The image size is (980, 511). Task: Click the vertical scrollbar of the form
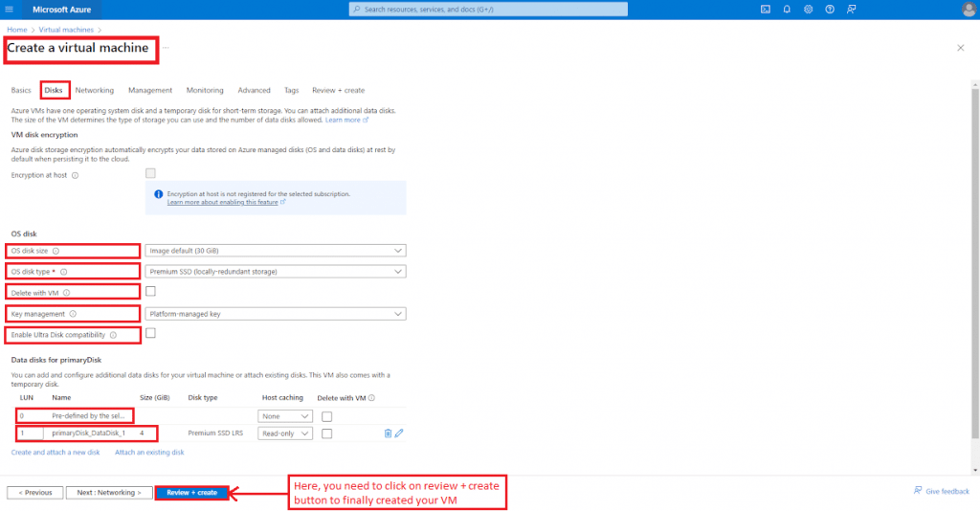tap(975, 263)
